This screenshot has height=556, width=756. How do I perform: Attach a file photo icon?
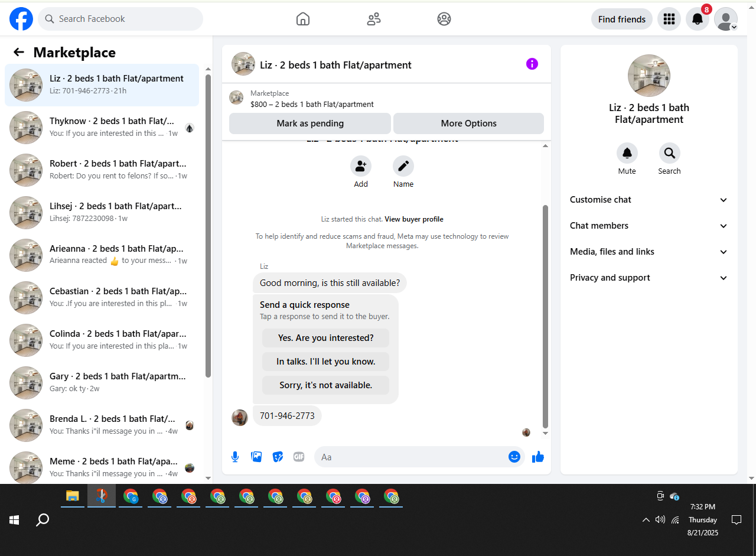[x=256, y=457]
